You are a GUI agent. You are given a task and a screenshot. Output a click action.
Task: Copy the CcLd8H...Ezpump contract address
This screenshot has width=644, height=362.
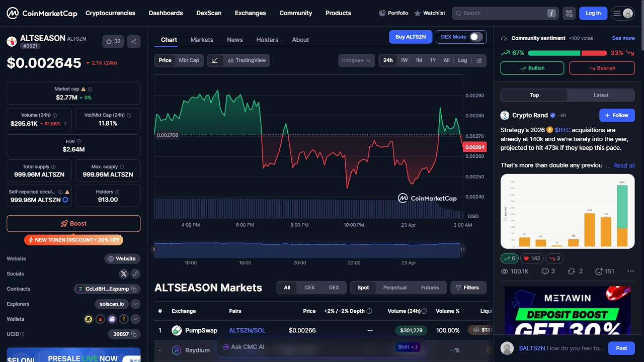point(134,289)
